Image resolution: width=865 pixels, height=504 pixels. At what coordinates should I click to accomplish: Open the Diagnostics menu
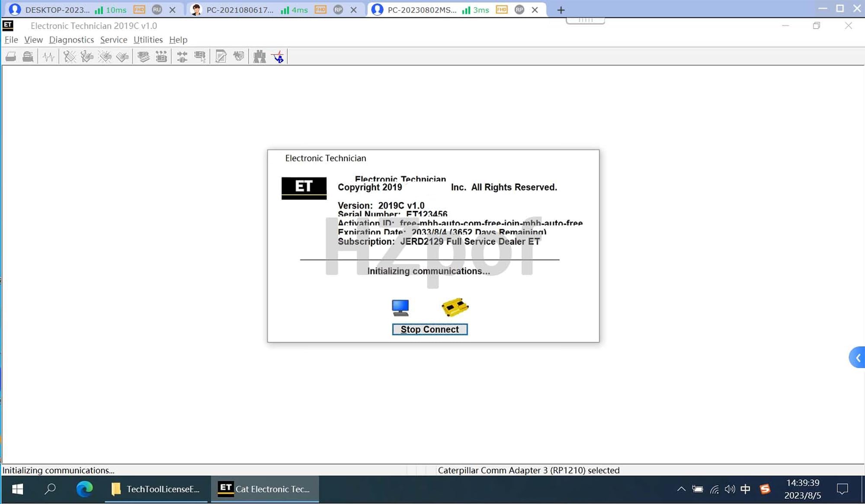click(x=71, y=40)
